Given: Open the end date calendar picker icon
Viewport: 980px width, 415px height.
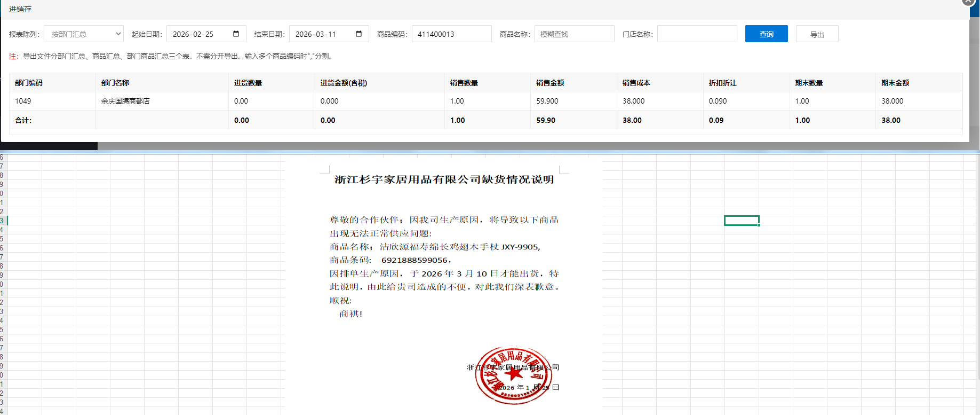Looking at the screenshot, I should pyautogui.click(x=358, y=34).
